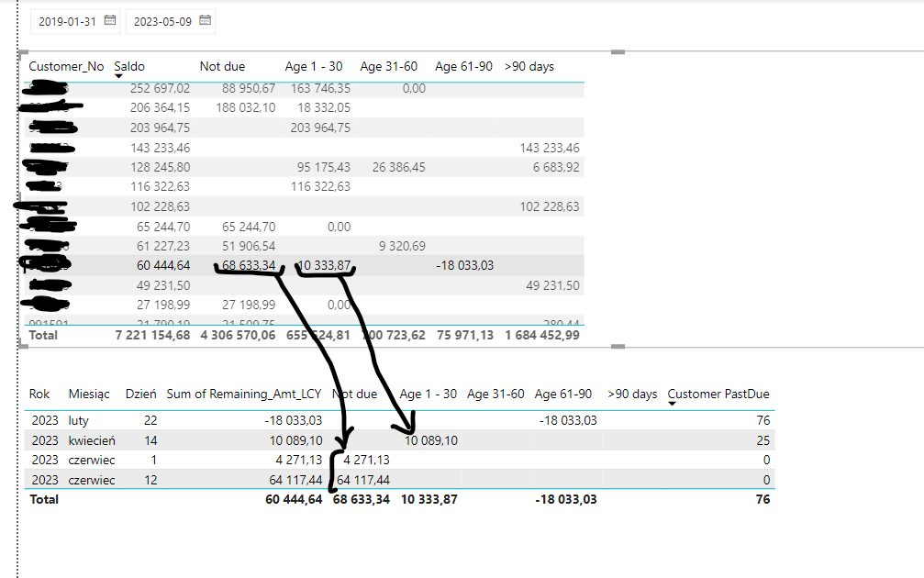
Task: Grab bottom-right resize handle of upper table
Action: (618, 347)
